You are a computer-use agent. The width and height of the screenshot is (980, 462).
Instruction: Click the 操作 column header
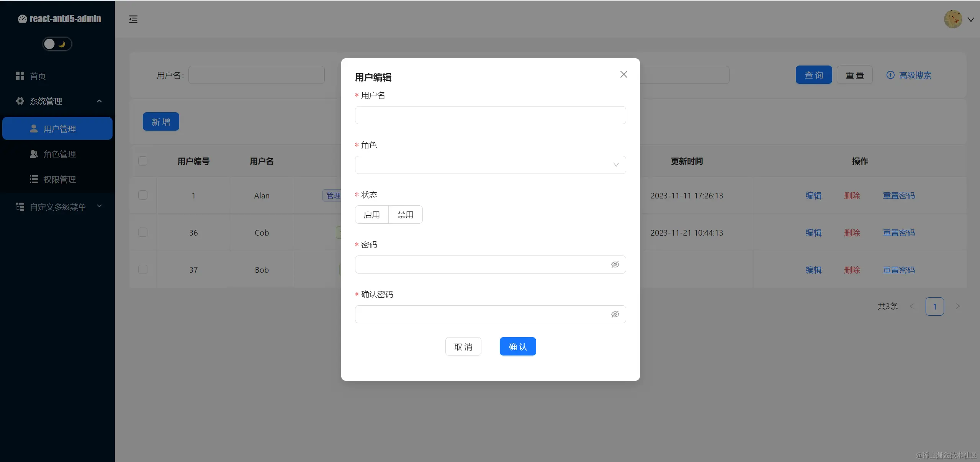pos(860,161)
